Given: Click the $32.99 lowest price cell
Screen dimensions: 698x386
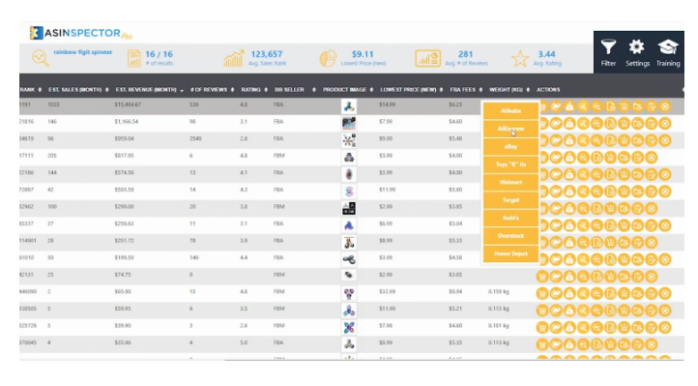Looking at the screenshot, I should click(x=387, y=292).
